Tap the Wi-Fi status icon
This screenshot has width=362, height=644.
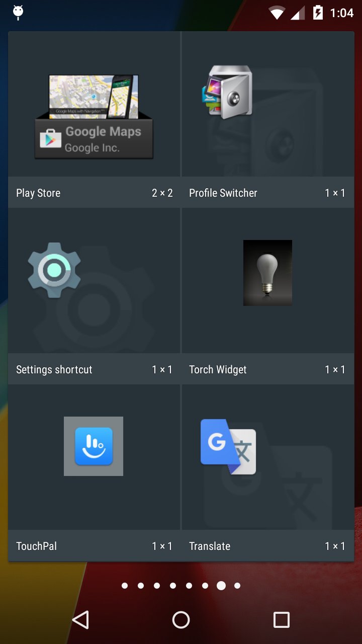[x=277, y=13]
